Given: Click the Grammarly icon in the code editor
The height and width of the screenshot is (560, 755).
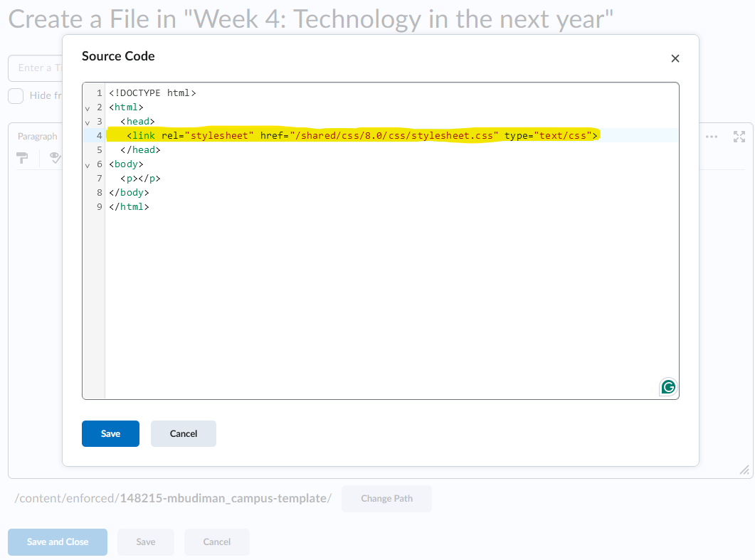Looking at the screenshot, I should click(667, 386).
